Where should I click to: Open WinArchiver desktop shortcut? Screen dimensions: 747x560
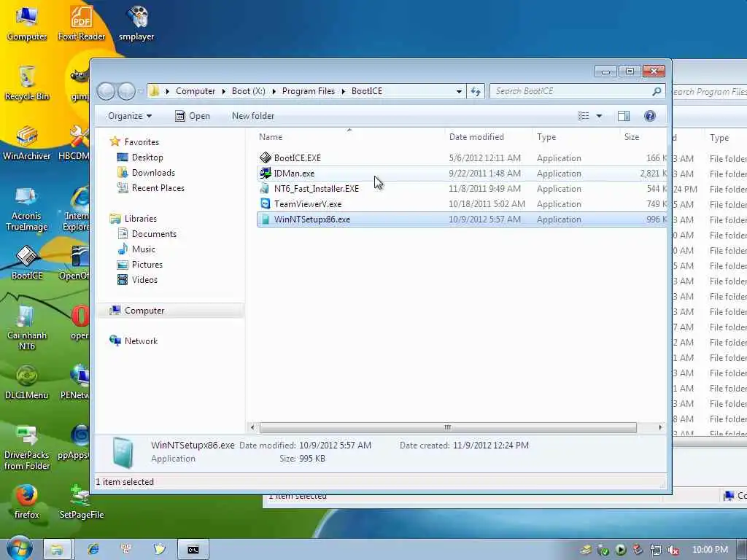[x=27, y=143]
